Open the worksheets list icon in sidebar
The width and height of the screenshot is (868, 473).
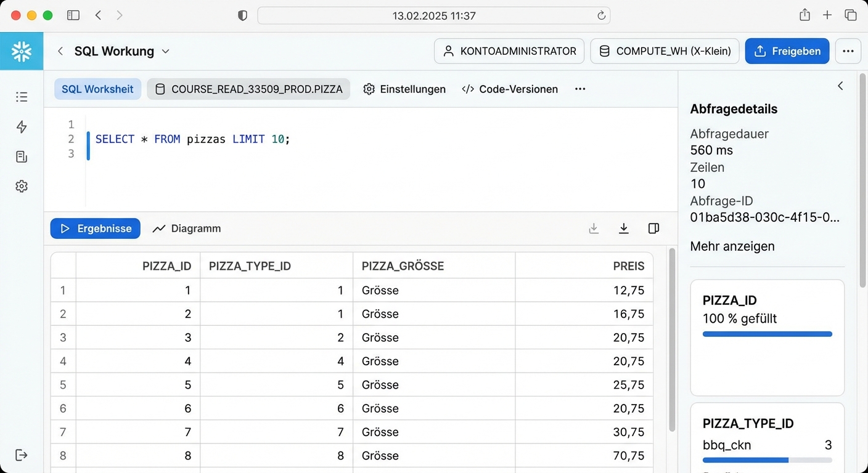(22, 97)
